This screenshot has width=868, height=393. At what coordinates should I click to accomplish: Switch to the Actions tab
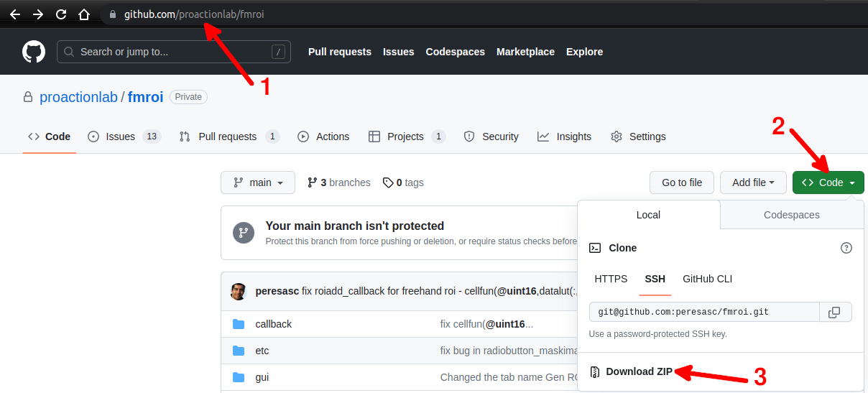point(323,137)
